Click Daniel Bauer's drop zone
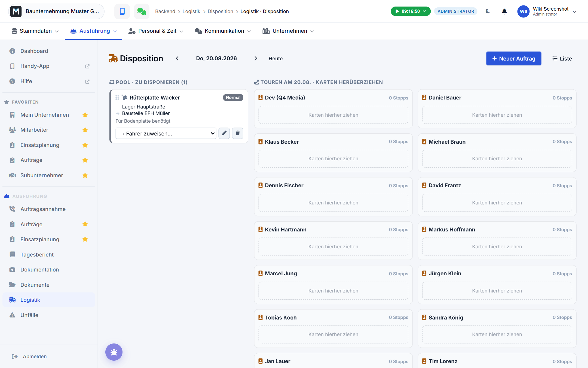 [x=497, y=115]
